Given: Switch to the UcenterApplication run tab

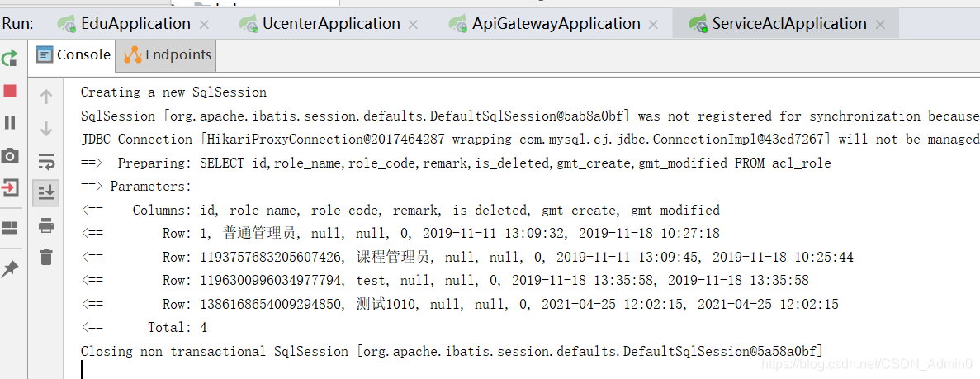Looking at the screenshot, I should 331,24.
